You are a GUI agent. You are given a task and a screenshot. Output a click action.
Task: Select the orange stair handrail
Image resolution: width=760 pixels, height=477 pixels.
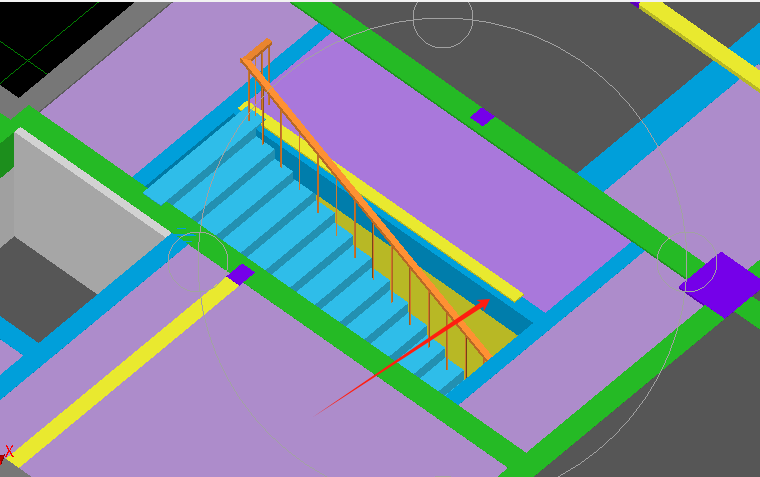click(364, 206)
